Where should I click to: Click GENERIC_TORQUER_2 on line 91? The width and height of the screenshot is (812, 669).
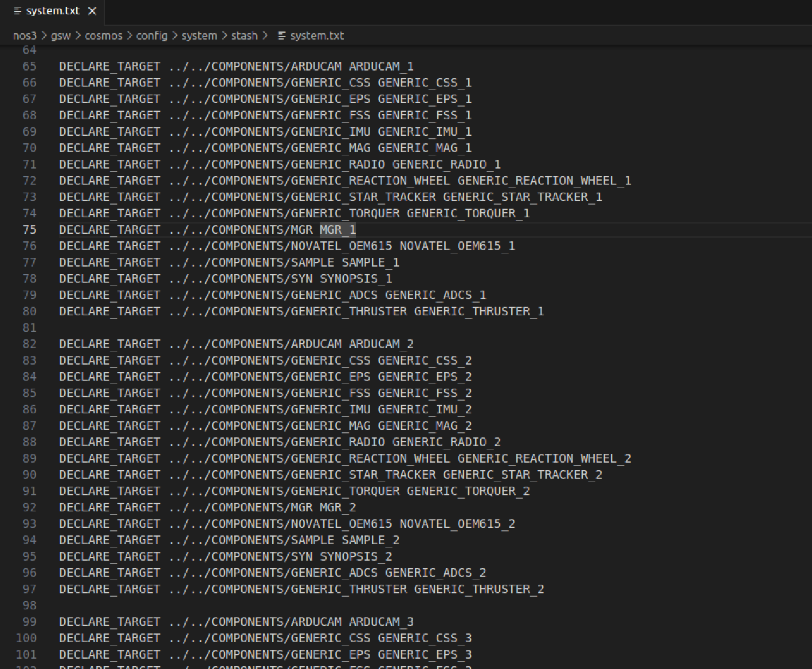(468, 491)
